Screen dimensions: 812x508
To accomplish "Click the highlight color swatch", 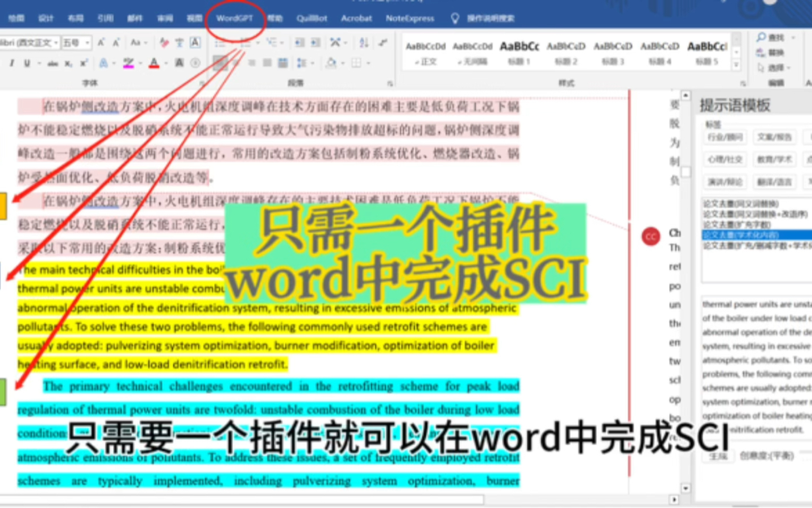I will click(x=128, y=63).
